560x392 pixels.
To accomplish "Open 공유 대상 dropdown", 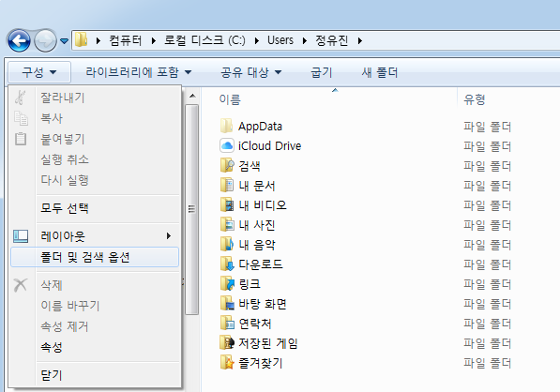I will pyautogui.click(x=250, y=72).
